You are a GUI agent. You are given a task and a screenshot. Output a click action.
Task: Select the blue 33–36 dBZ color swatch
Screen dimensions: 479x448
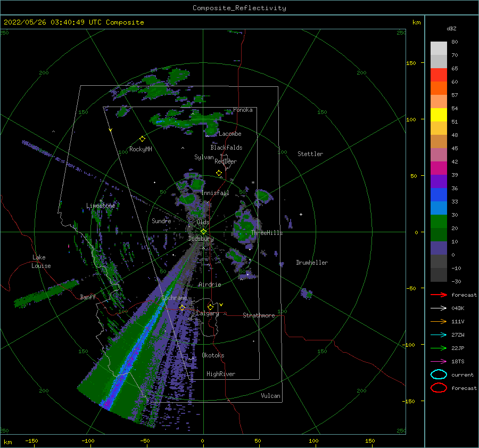[439, 195]
